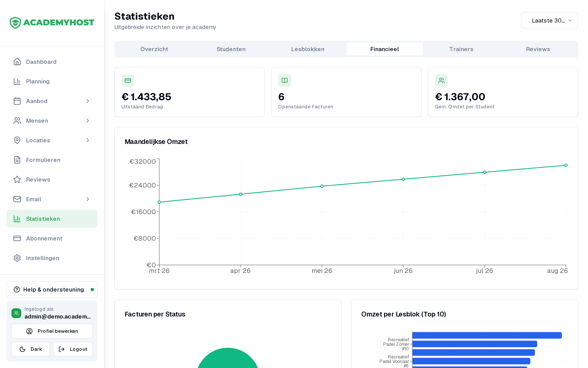Click the apr 26 data point on chart
588x368 pixels.
241,194
